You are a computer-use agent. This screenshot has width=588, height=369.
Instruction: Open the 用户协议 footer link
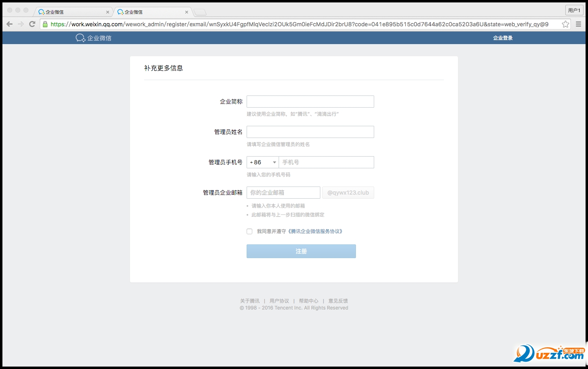[279, 301]
